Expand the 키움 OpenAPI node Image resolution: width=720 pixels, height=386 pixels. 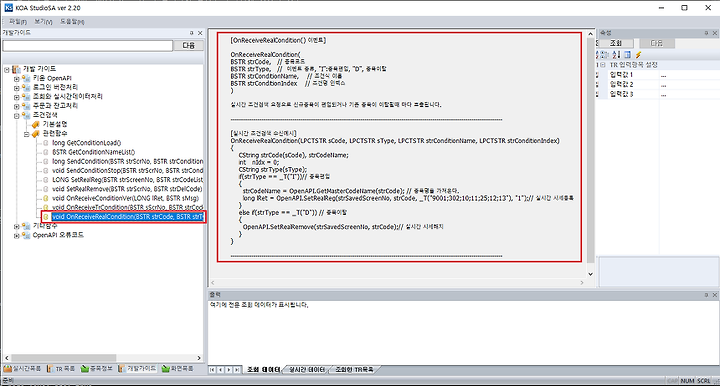17,79
